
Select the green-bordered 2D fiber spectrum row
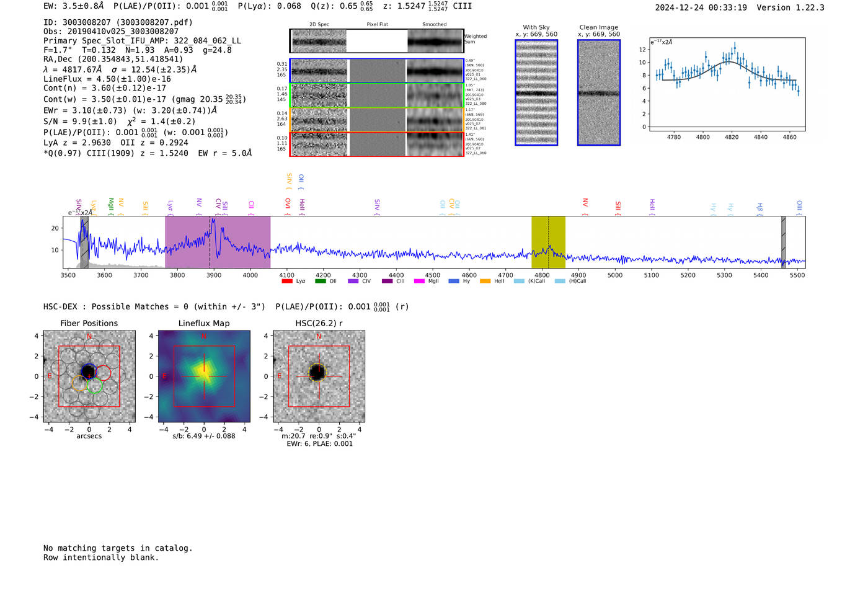coord(376,96)
